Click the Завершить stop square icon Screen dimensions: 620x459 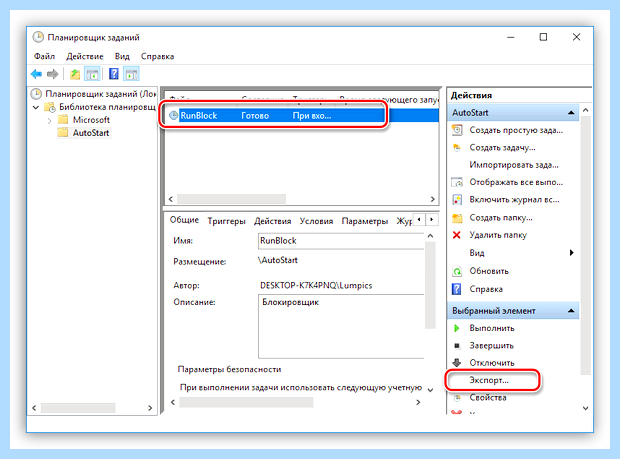click(x=457, y=346)
